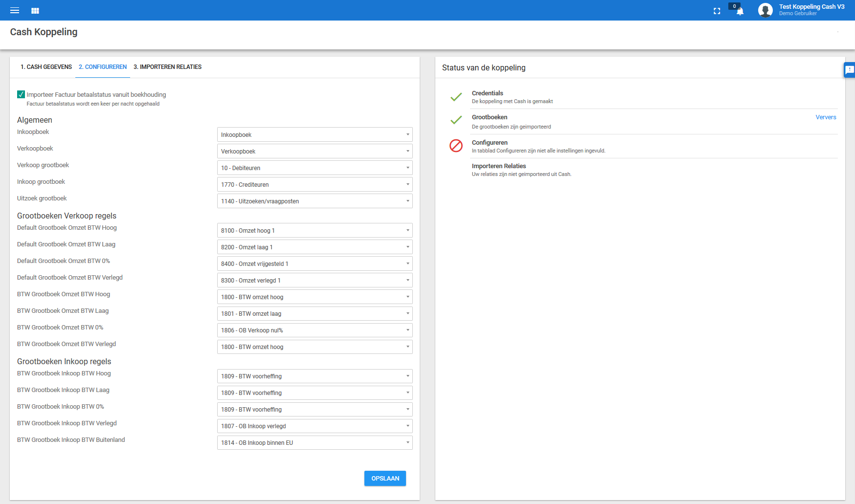Switch to 1. Cash Gegevens tab

pyautogui.click(x=46, y=67)
